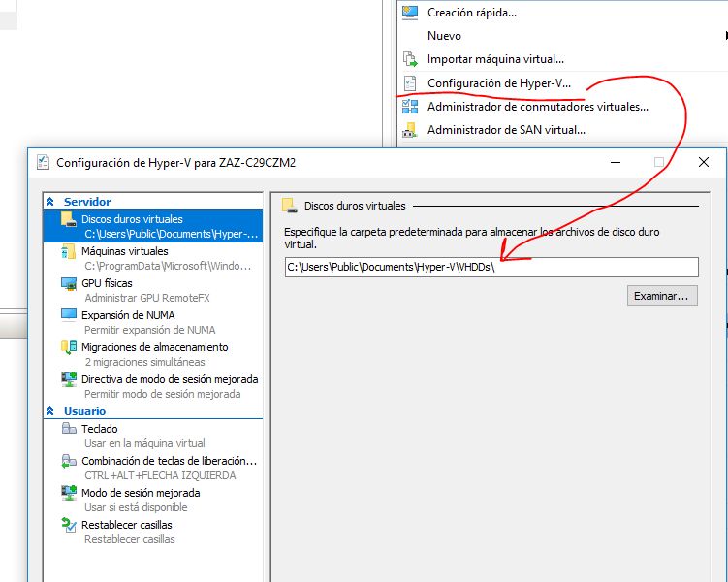This screenshot has height=582, width=728.
Task: Click the Importar máquina virtual icon
Action: coord(410,59)
